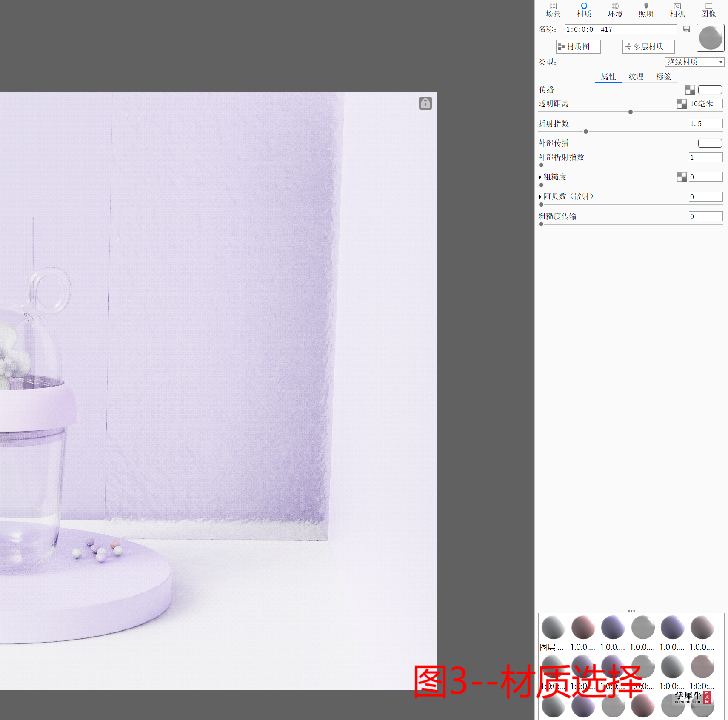728x720 pixels.
Task: Click the 阿贝数（散射） slider handle
Action: 541,205
